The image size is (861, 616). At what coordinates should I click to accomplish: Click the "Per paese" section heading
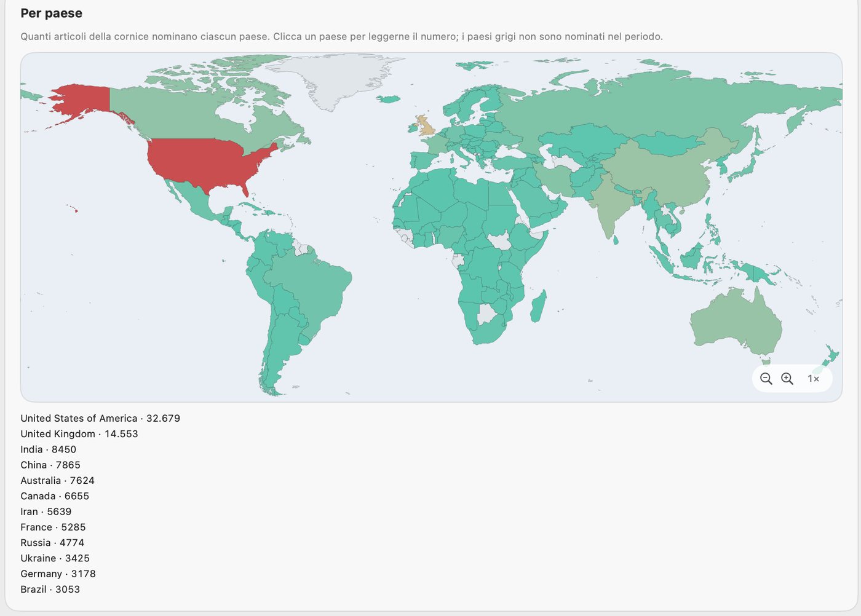click(x=52, y=14)
